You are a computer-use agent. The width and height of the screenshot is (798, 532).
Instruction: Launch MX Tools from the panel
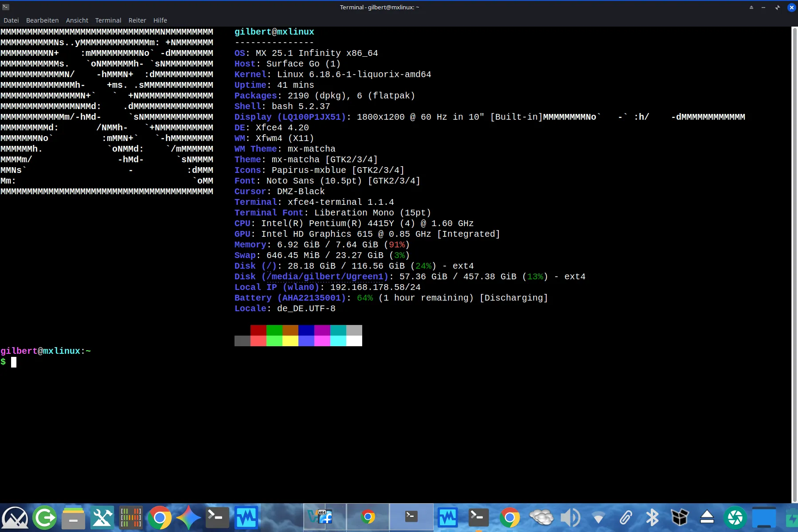click(102, 517)
